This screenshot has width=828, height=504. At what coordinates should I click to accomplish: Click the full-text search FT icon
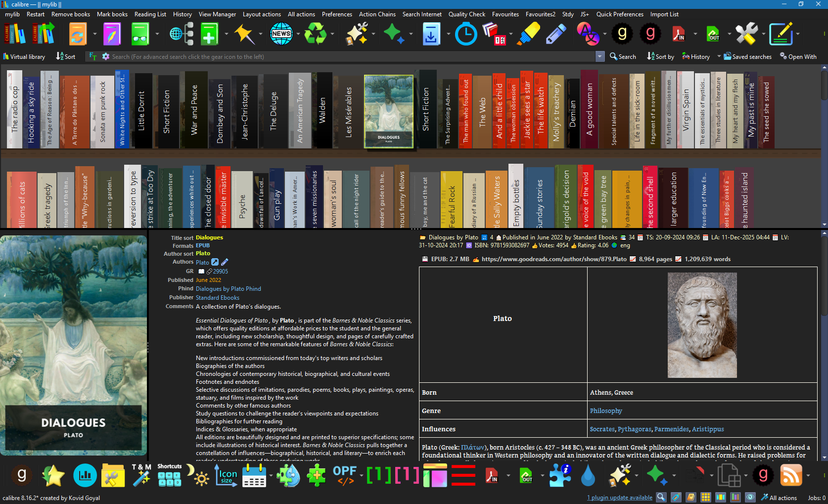click(92, 56)
